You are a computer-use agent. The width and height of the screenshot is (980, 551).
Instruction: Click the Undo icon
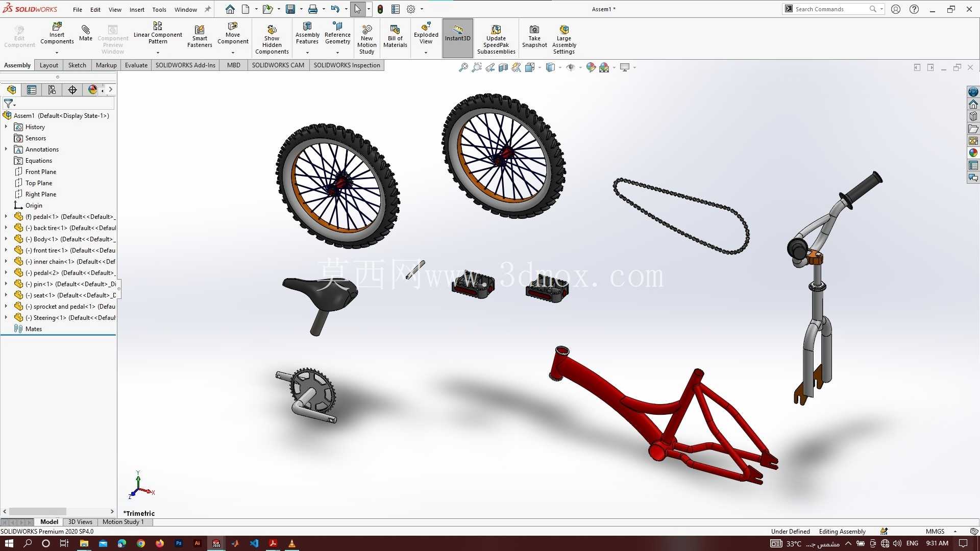(x=335, y=9)
